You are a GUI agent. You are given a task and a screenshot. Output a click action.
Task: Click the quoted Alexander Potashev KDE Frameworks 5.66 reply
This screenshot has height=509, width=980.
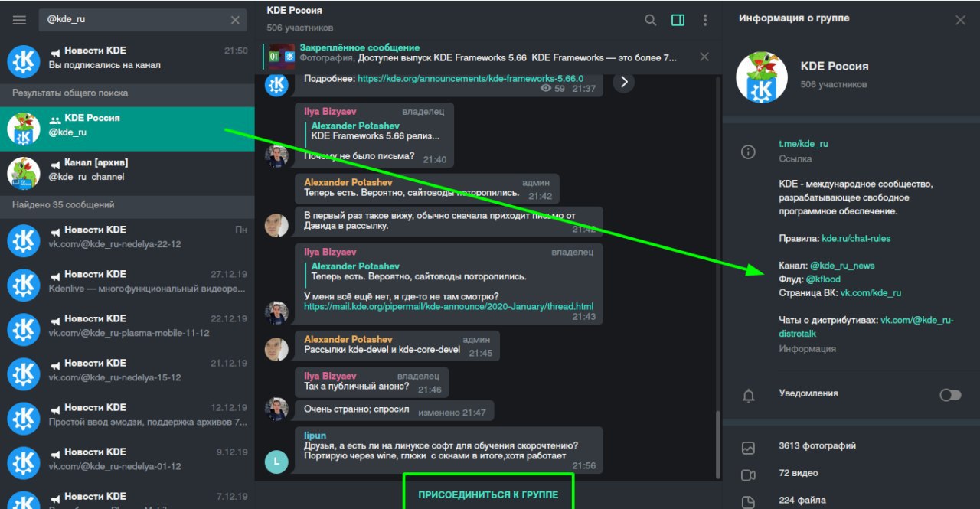click(375, 131)
